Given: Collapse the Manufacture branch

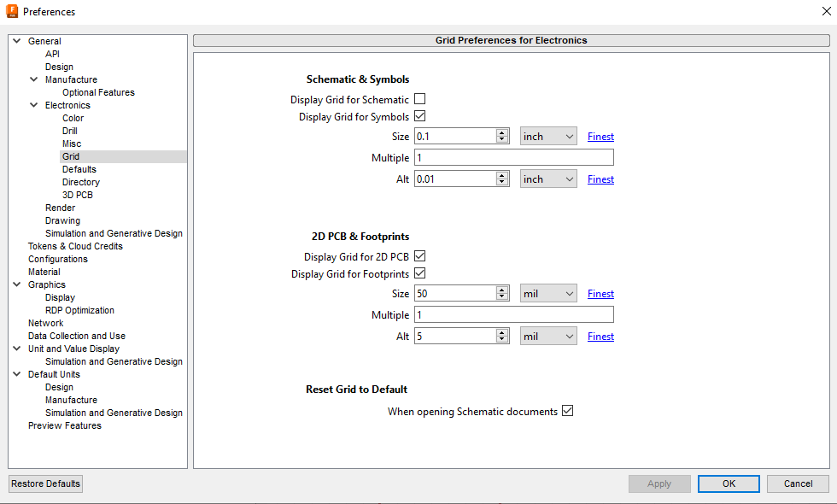Looking at the screenshot, I should click(x=33, y=79).
